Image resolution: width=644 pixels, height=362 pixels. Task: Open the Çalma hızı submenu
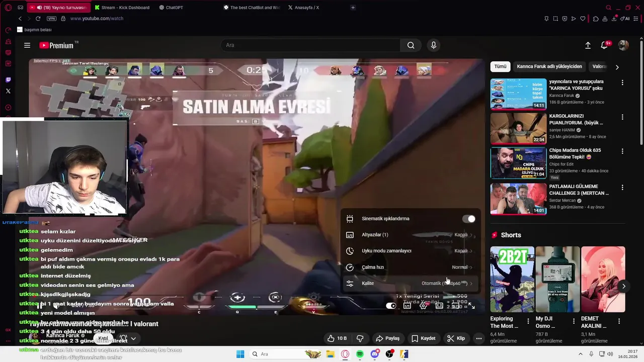coord(411,267)
